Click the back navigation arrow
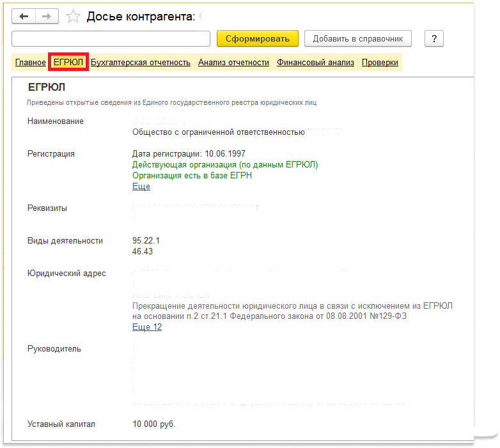The image size is (500, 448). click(24, 16)
